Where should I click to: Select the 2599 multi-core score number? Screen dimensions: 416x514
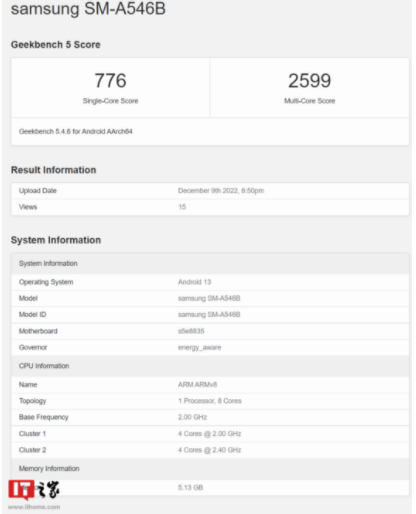pos(310,81)
